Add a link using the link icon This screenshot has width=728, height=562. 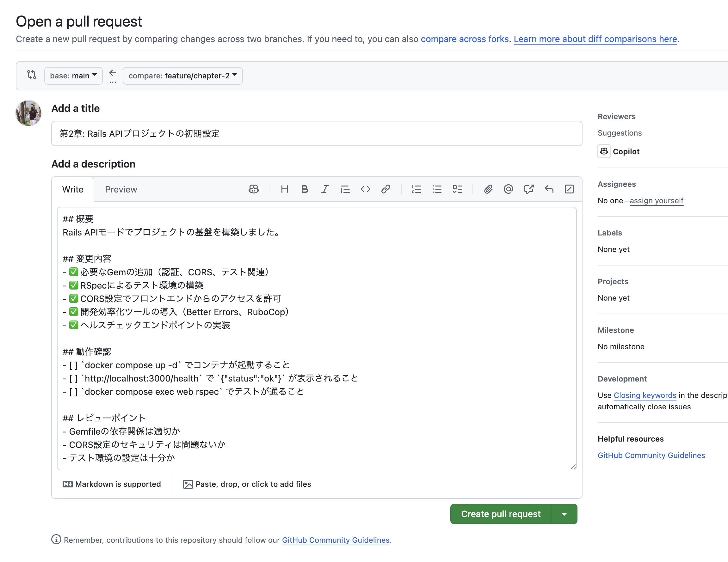[x=386, y=189]
